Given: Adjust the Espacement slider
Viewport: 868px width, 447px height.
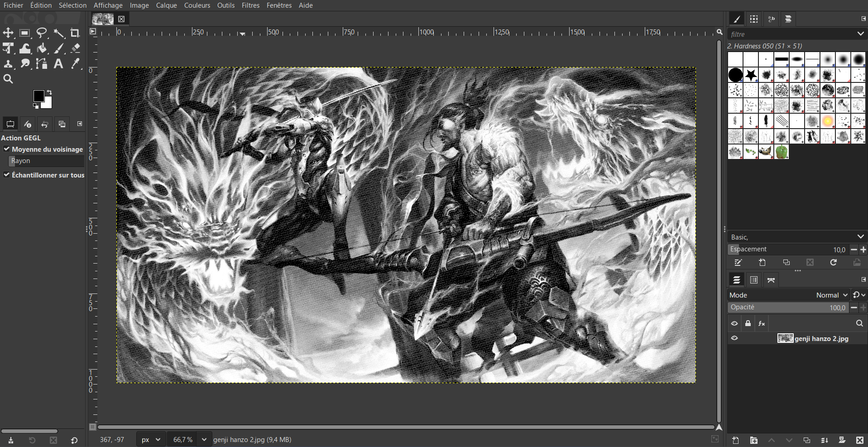Looking at the screenshot, I should [x=788, y=250].
